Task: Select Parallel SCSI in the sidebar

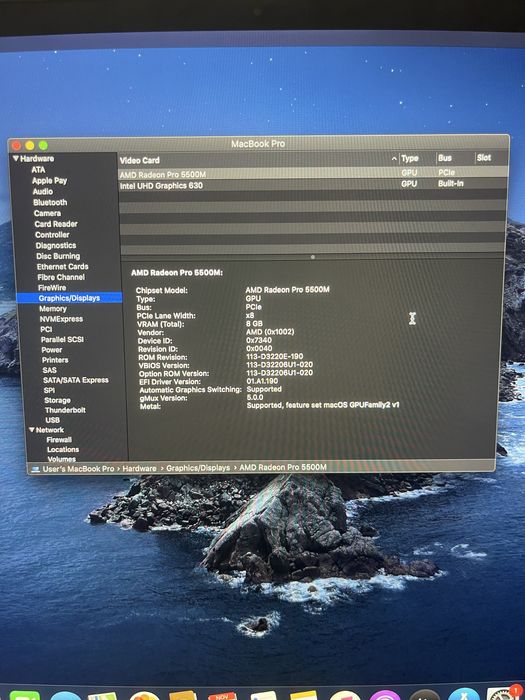Action: (x=62, y=339)
